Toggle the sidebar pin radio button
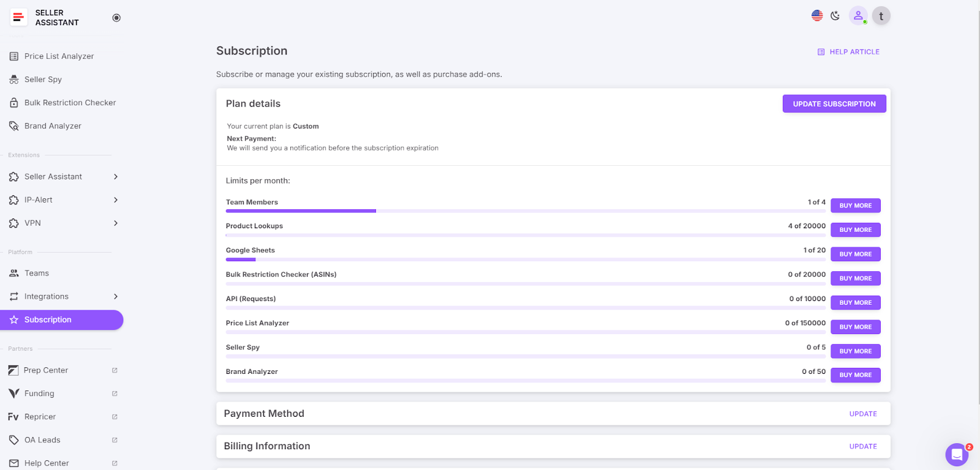Screen dimensions: 980x470 tap(116, 18)
